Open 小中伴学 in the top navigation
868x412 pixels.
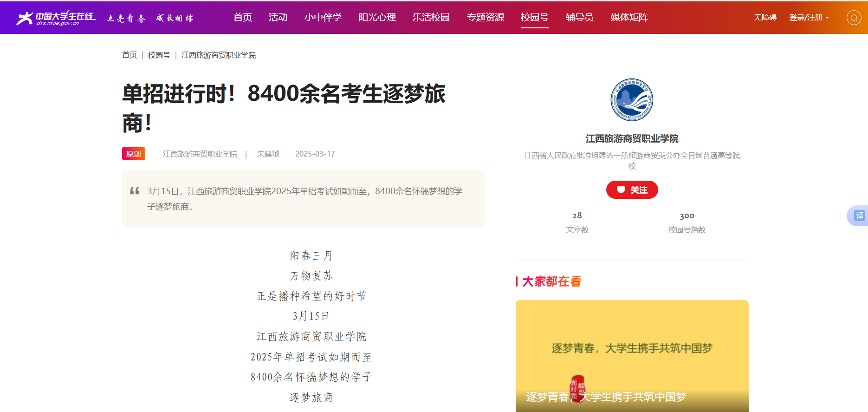[x=323, y=18]
